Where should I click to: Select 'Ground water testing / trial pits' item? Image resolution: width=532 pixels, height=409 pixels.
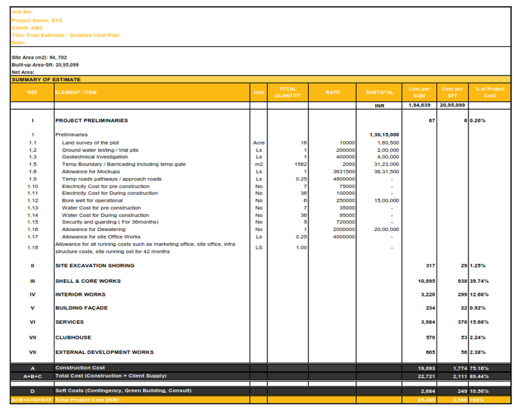click(x=100, y=150)
